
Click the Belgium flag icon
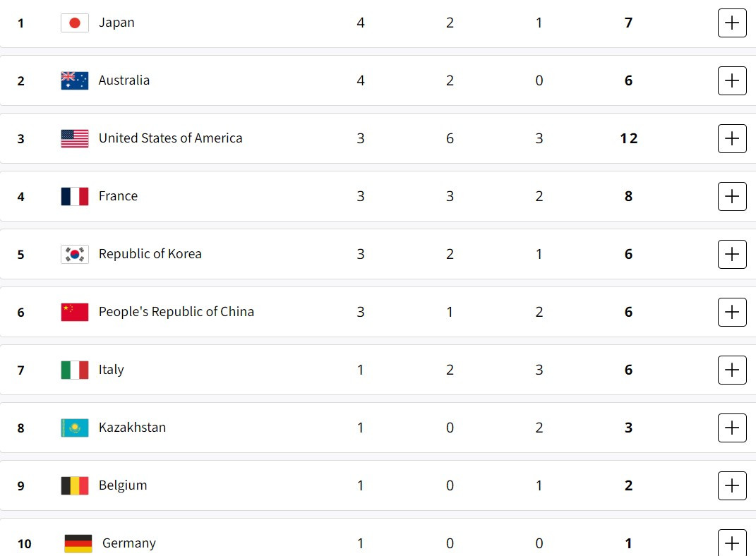click(75, 485)
